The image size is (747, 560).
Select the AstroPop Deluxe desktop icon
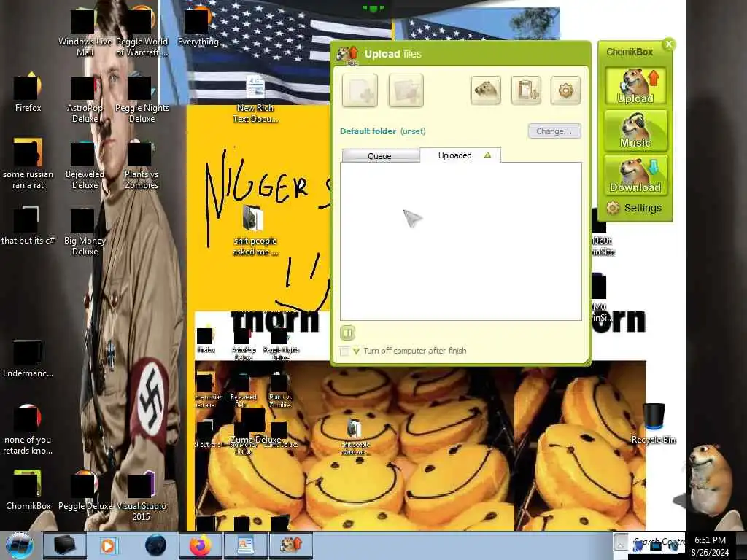click(x=85, y=99)
